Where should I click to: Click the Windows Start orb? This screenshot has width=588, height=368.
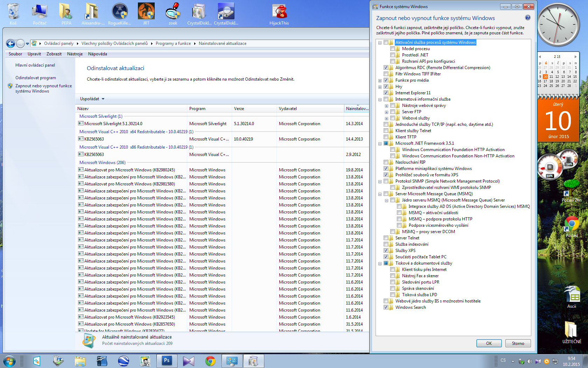[9, 361]
